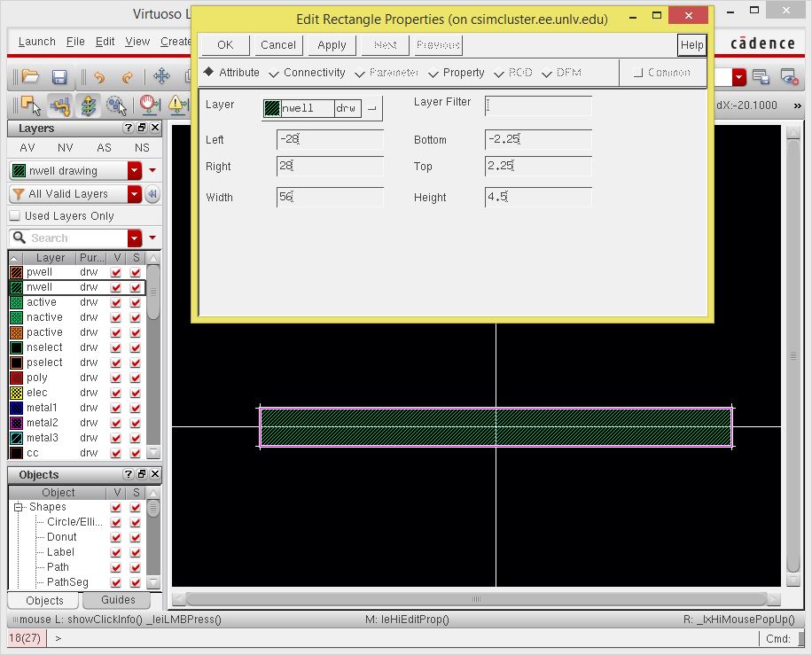Image resolution: width=812 pixels, height=655 pixels.
Task: Open the All Valid Layers filter dropdown
Action: pos(135,194)
